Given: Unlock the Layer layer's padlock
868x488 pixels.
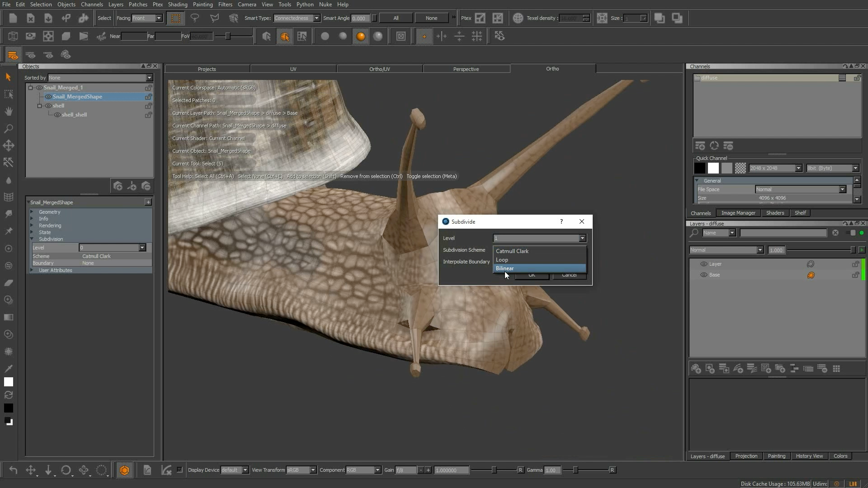Looking at the screenshot, I should pos(856,264).
